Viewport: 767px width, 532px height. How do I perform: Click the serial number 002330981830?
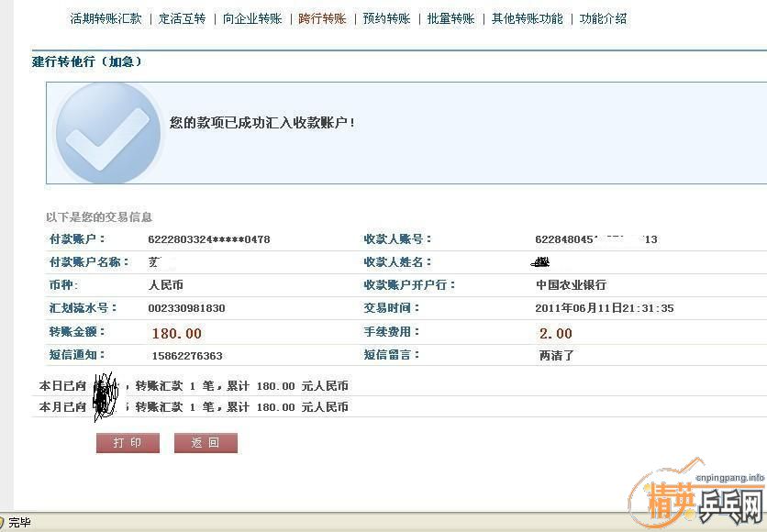[186, 308]
